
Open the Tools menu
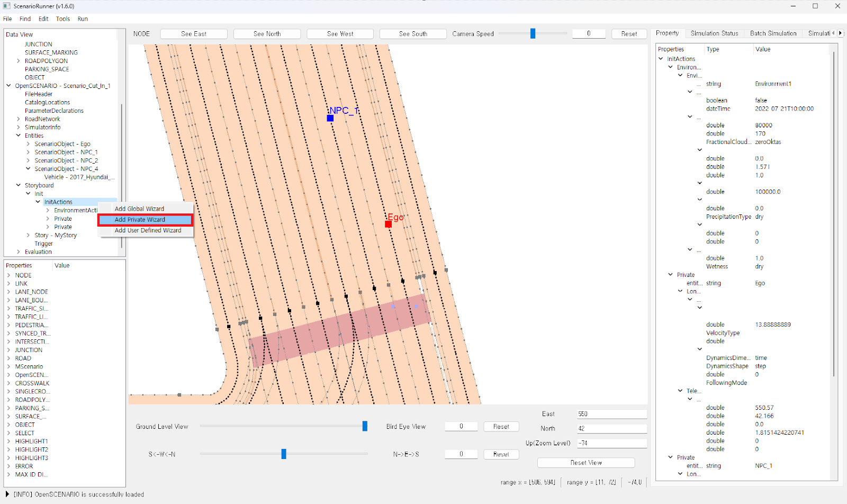(x=63, y=19)
